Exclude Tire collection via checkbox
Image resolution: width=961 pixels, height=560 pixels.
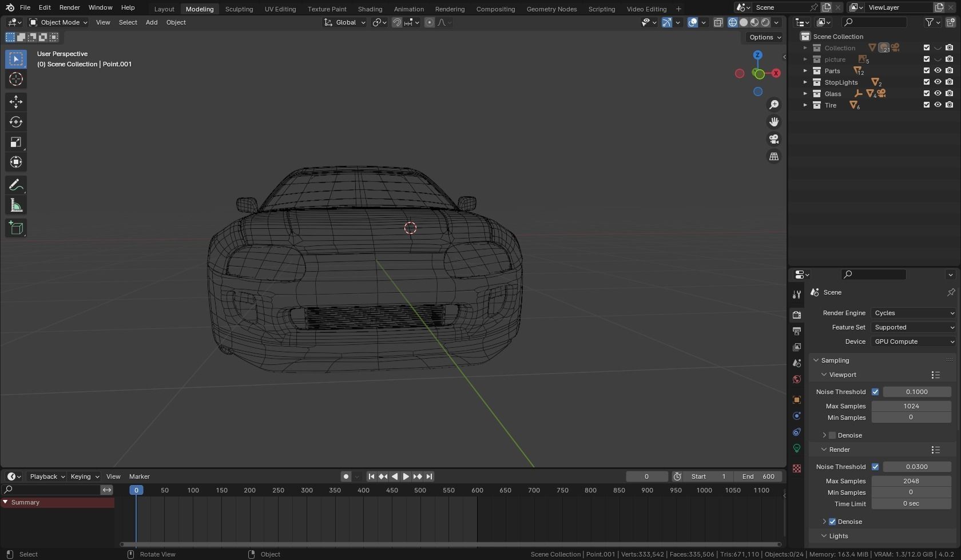coord(927,105)
